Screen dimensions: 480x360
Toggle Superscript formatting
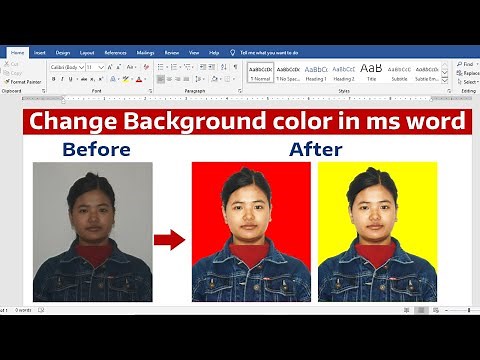[101, 79]
